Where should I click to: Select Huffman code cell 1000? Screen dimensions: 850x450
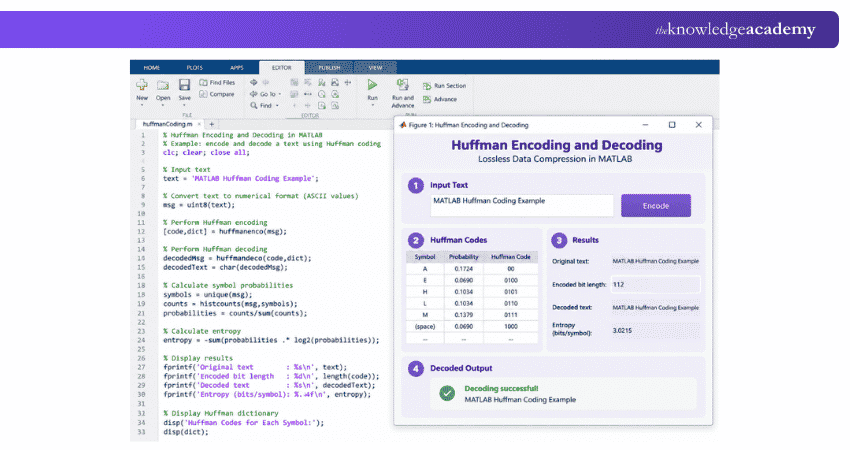pos(511,326)
